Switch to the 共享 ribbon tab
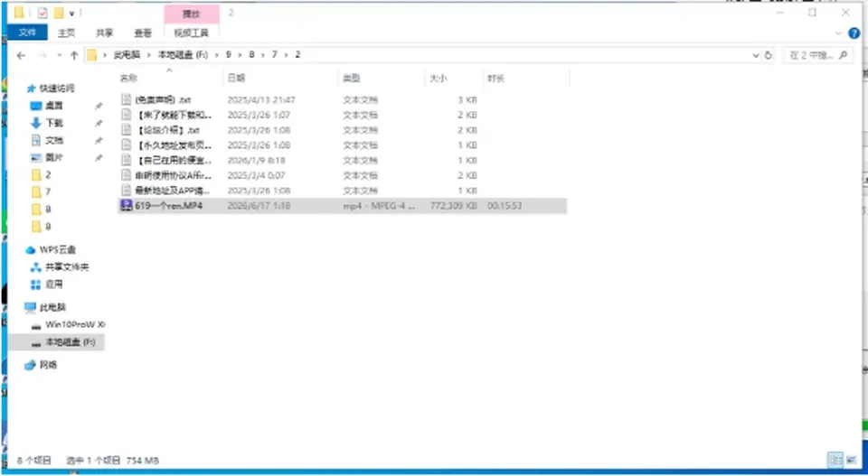 105,33
